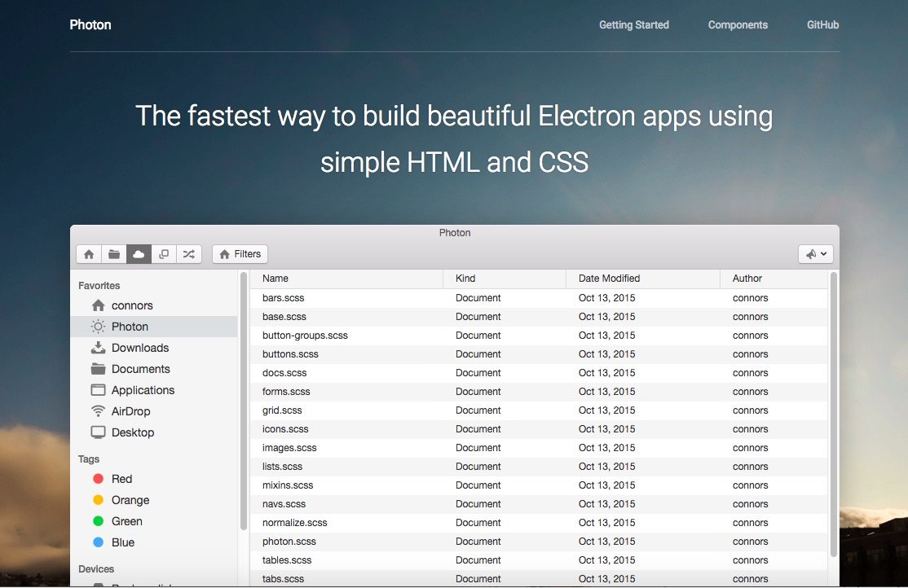
Task: Click the download icon beside Downloads
Action: (x=99, y=348)
